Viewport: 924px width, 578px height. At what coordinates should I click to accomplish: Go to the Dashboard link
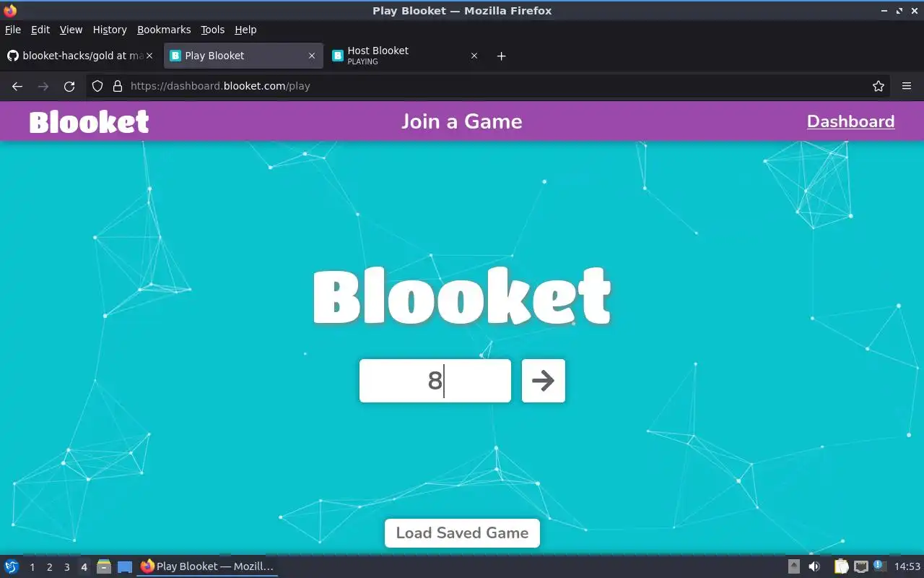[x=850, y=121]
